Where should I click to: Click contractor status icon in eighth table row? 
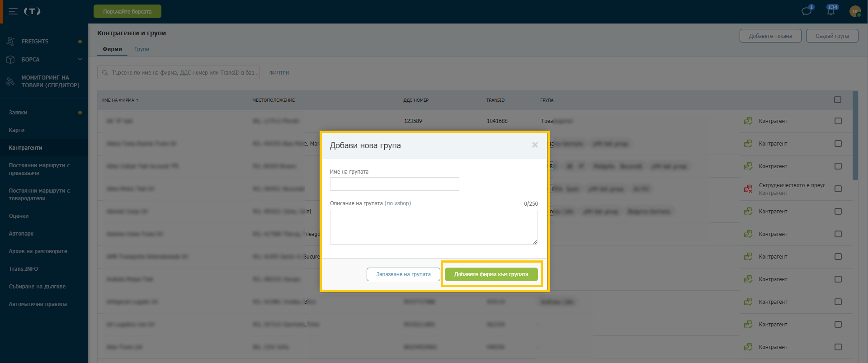click(748, 279)
